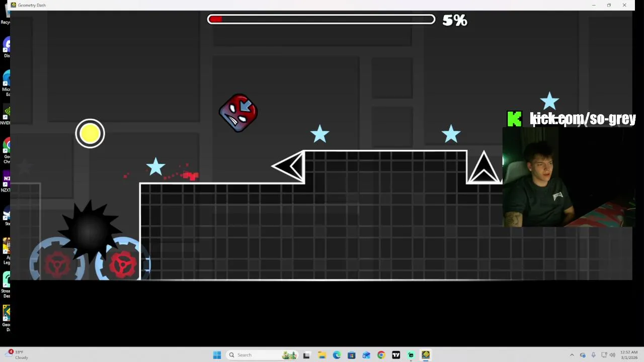Open Task View from the taskbar

(306, 355)
